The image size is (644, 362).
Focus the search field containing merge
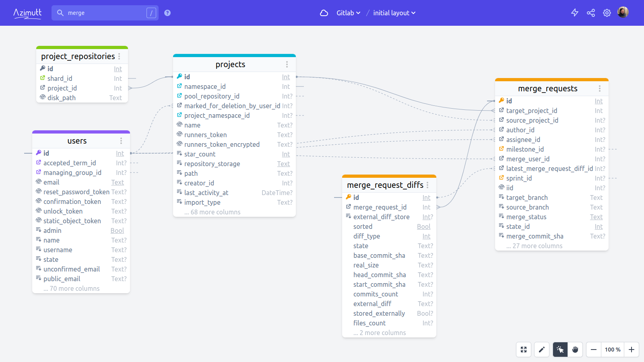[x=105, y=13]
